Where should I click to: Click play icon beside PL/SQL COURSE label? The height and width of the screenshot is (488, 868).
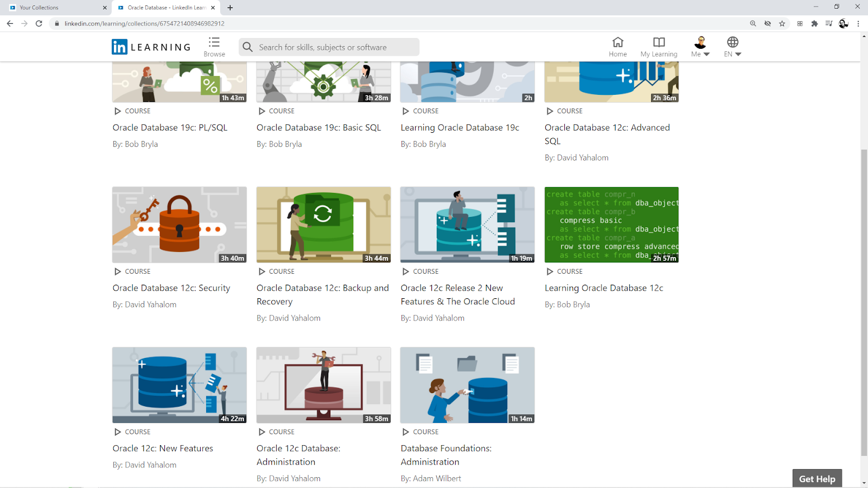point(118,111)
